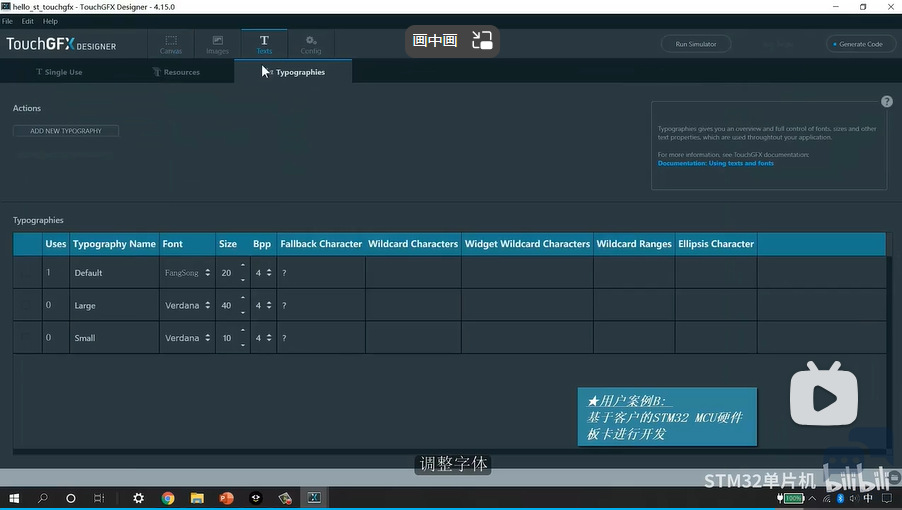Edit fallback character of Default row
Image resolution: width=902 pixels, height=510 pixels.
[321, 273]
